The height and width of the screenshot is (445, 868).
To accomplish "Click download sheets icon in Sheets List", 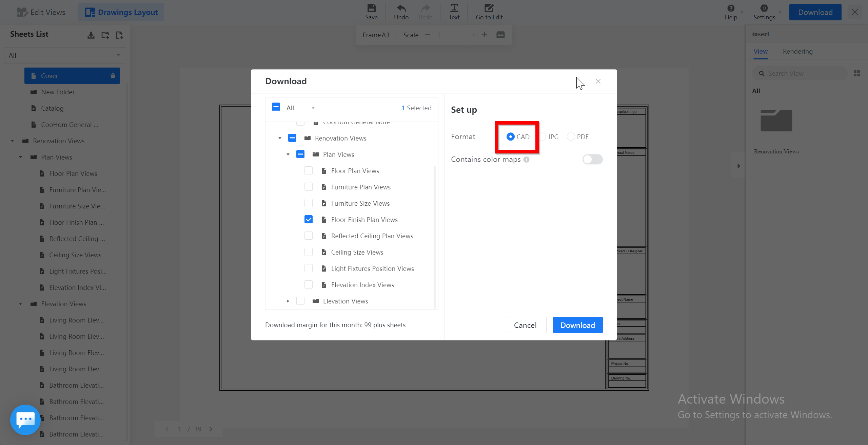I will [91, 35].
